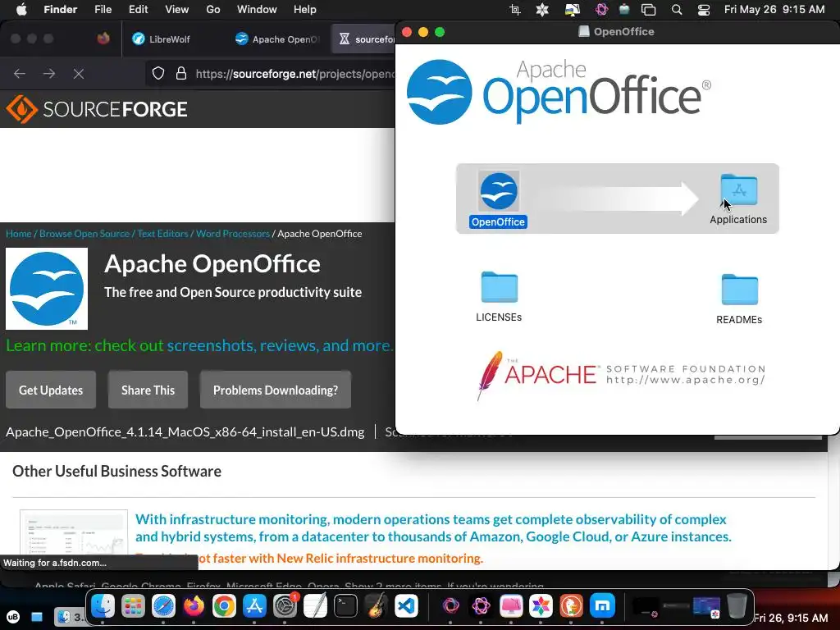Click the snowflake-shaped menu bar icon
Viewport: 840px width, 630px height.
point(542,10)
